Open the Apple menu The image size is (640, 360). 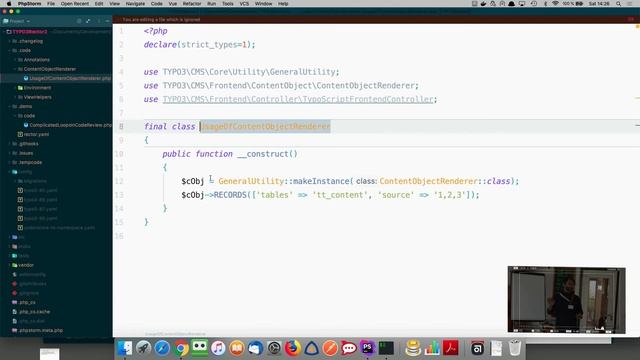coord(9,4)
